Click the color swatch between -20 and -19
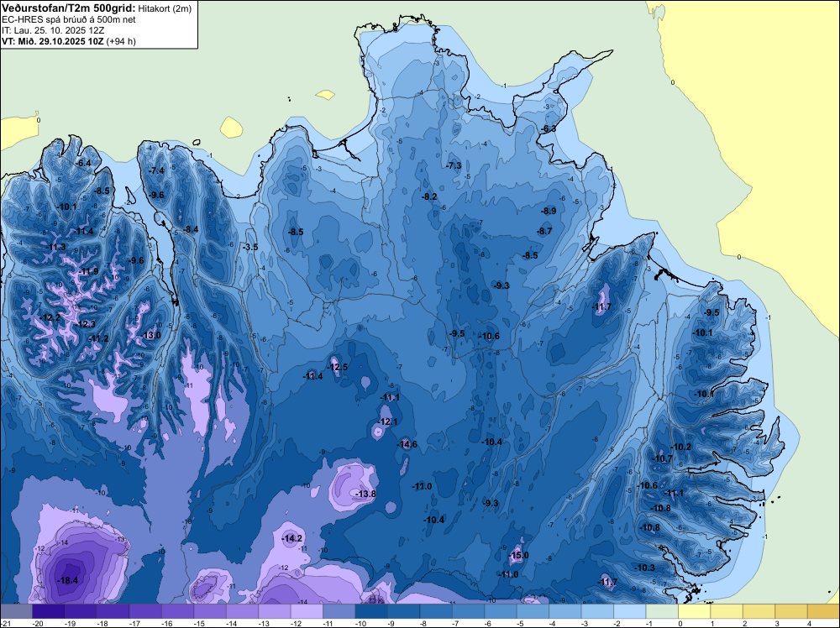840x628 pixels. (48, 611)
